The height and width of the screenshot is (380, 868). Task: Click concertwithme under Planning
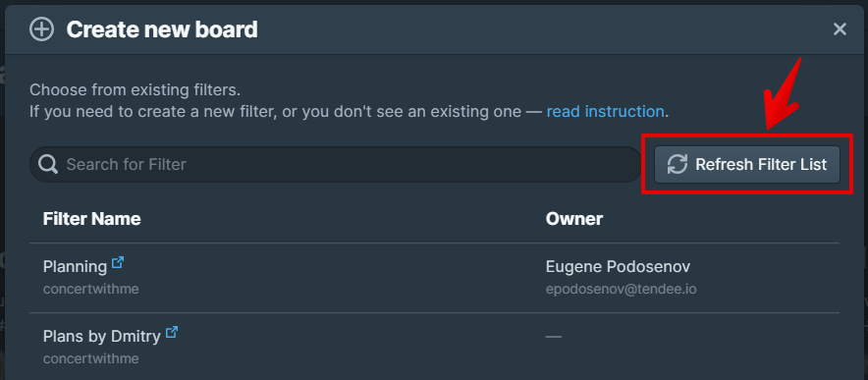(x=90, y=289)
